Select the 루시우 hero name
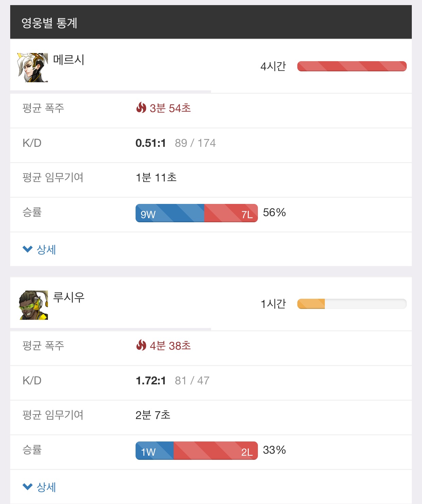Image resolution: width=422 pixels, height=504 pixels. tap(69, 297)
